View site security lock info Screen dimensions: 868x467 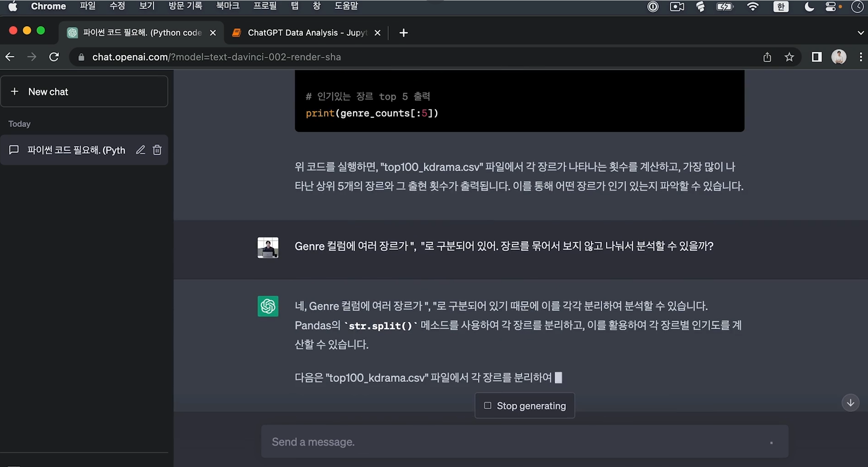coord(81,57)
